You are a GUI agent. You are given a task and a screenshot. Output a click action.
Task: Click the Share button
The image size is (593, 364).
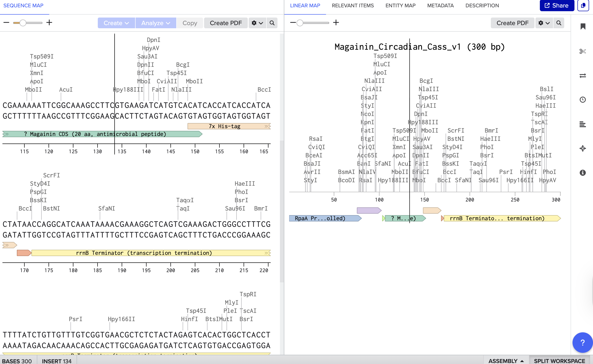pyautogui.click(x=557, y=6)
